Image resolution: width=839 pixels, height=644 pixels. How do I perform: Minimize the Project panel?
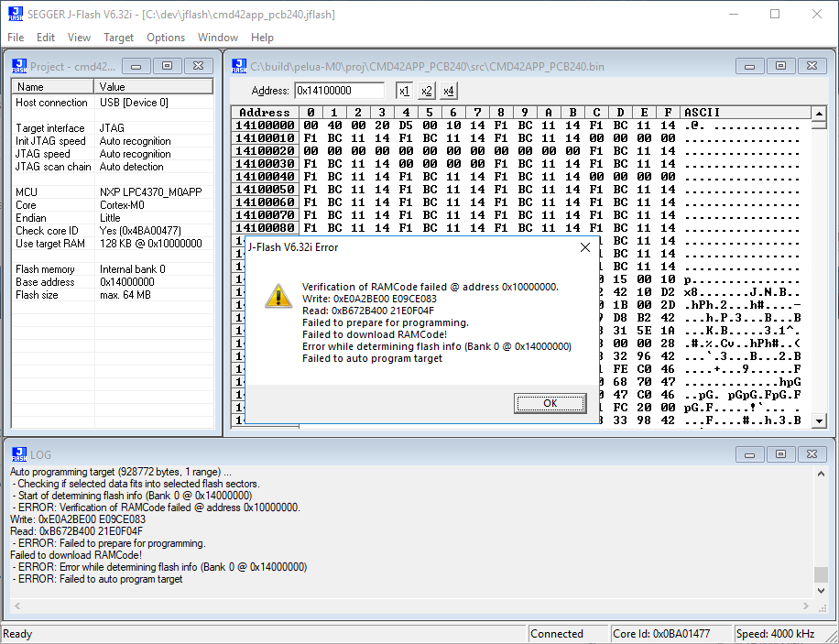[x=136, y=66]
